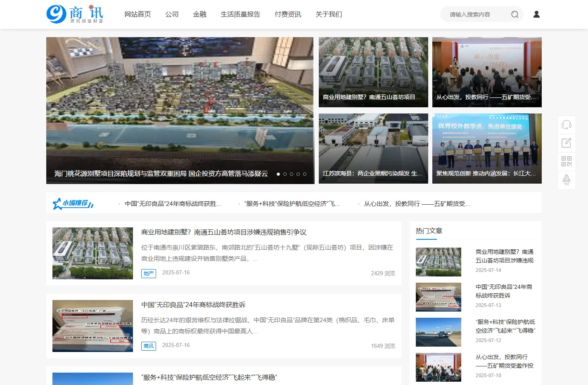This screenshot has height=385, width=588.
Task: Click the 商讯 category tag
Action: click(x=149, y=346)
